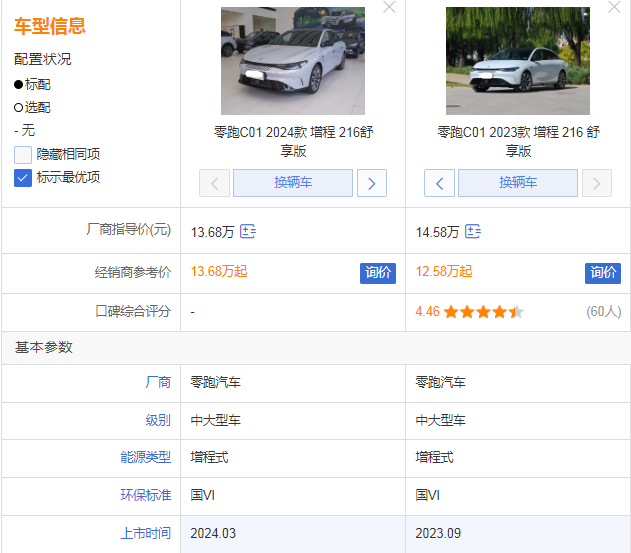The image size is (631, 553).
Task: Remove the 2023款 car from comparison
Action: (x=614, y=8)
